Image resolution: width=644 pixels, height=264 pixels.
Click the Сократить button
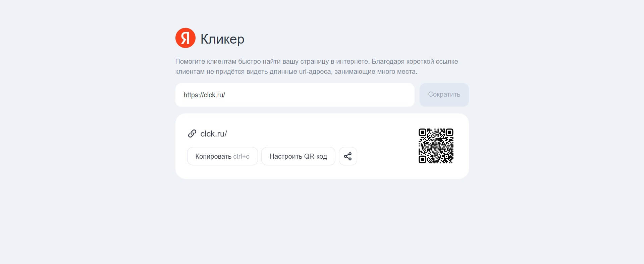(444, 95)
